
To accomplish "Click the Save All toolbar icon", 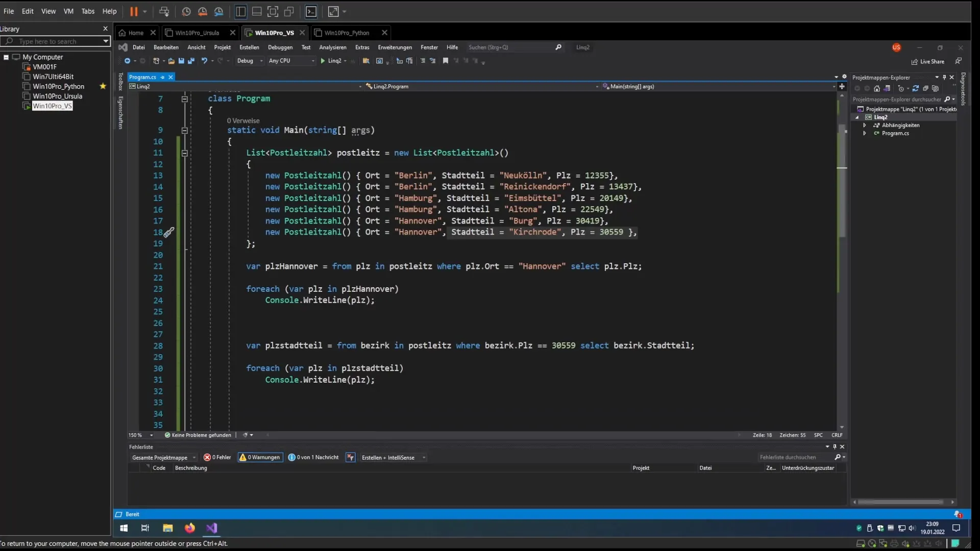I will coord(191,61).
